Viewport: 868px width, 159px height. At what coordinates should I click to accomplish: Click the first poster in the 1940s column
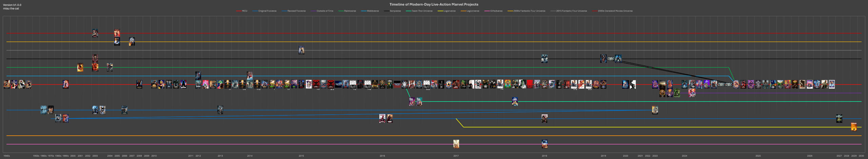[6, 84]
